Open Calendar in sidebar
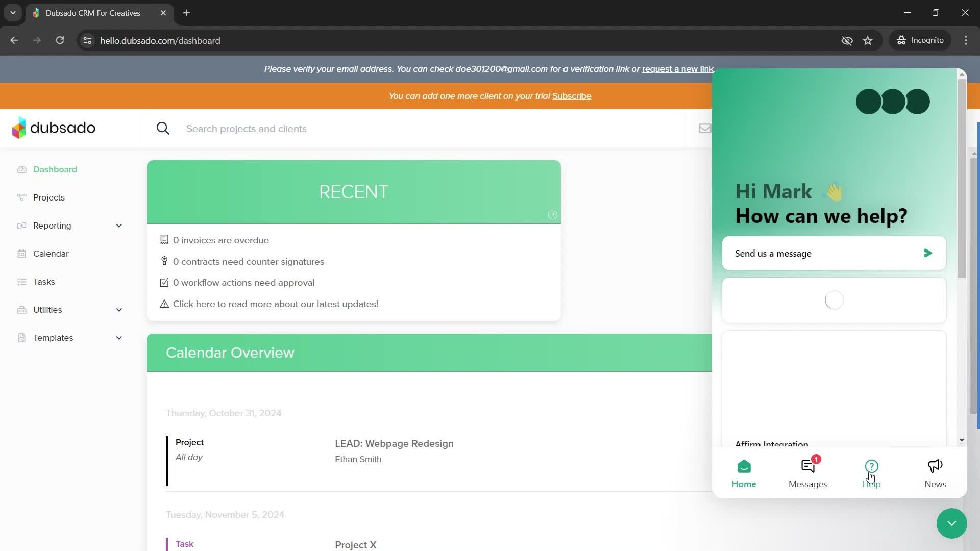Image resolution: width=980 pixels, height=551 pixels. (51, 254)
